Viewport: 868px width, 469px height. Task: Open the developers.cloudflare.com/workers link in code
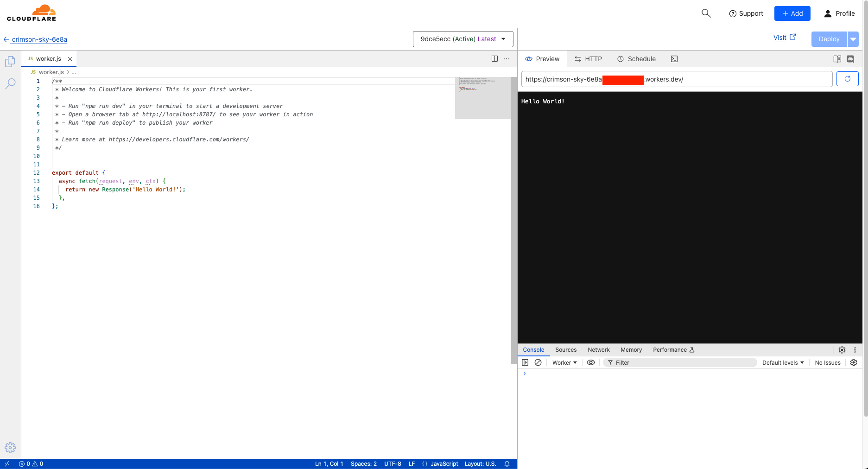tap(179, 139)
